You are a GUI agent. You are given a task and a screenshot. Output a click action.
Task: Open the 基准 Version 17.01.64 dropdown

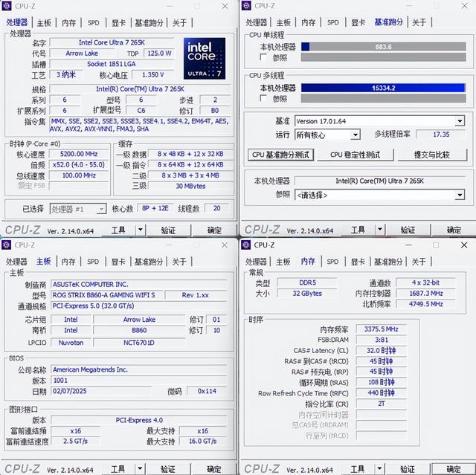point(460,121)
